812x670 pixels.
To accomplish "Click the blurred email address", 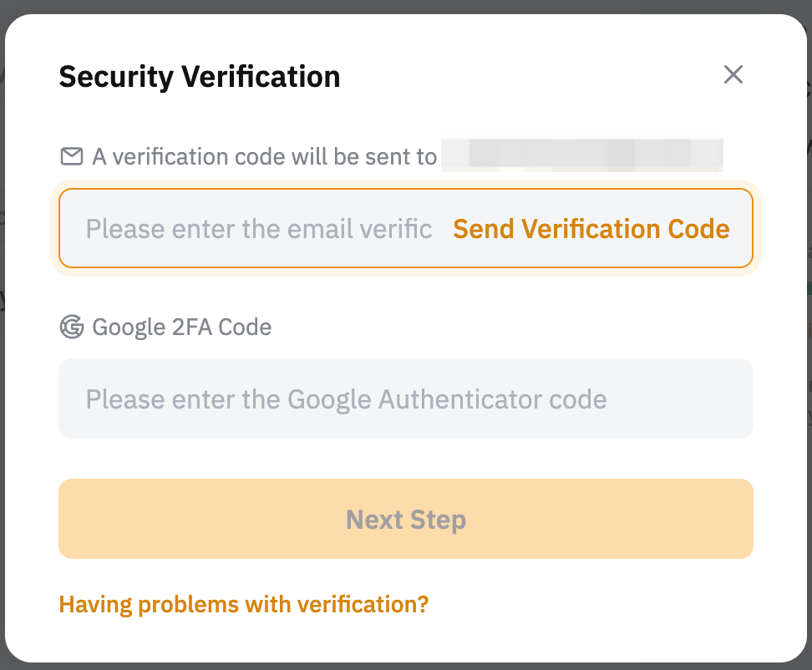I will (x=581, y=155).
